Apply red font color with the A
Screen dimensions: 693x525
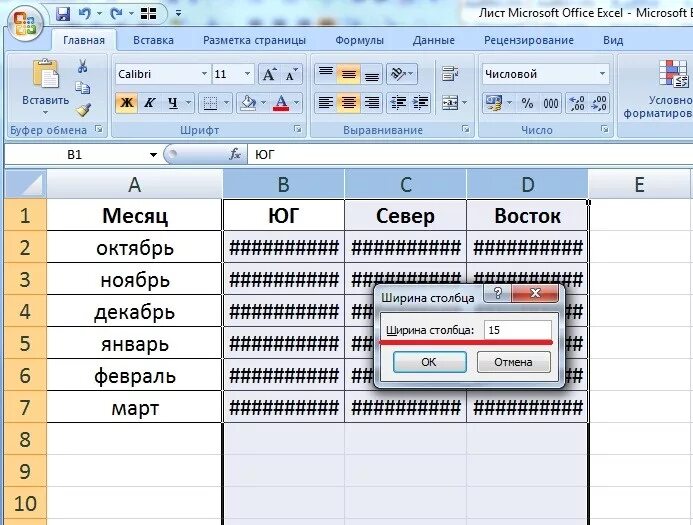click(x=281, y=103)
